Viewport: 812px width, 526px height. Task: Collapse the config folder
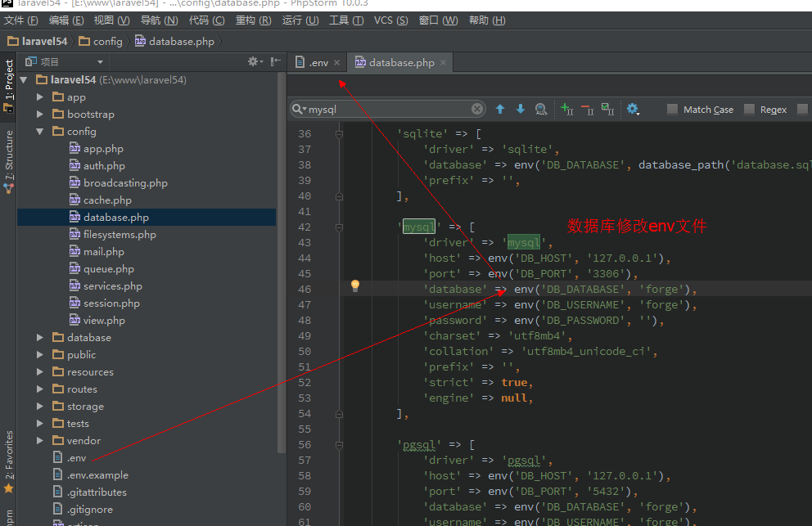point(40,132)
